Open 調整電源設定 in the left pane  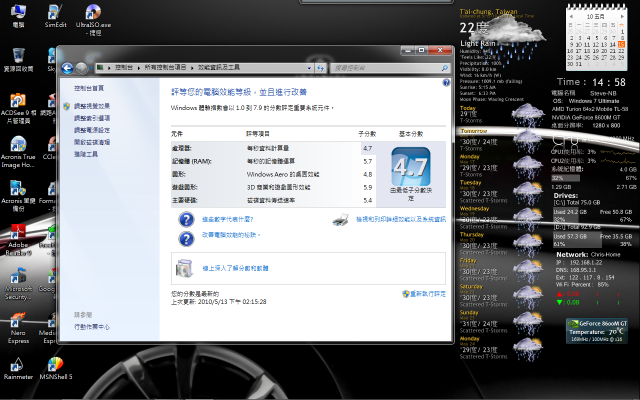[x=92, y=130]
